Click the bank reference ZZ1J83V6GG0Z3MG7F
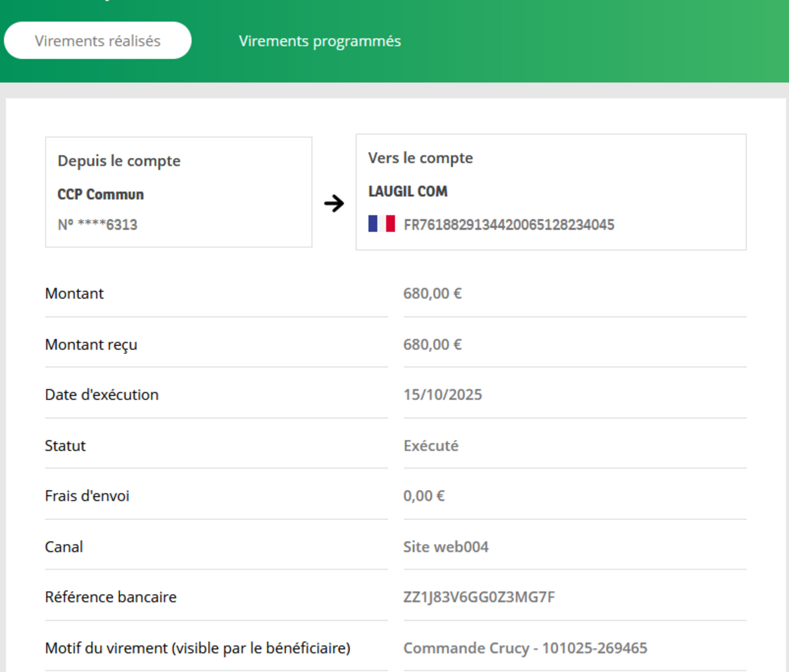 479,597
